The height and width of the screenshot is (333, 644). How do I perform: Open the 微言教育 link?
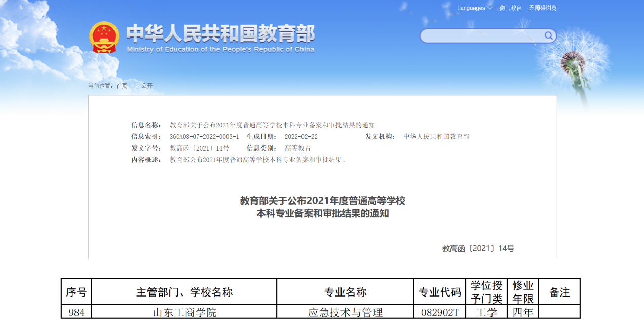510,8
